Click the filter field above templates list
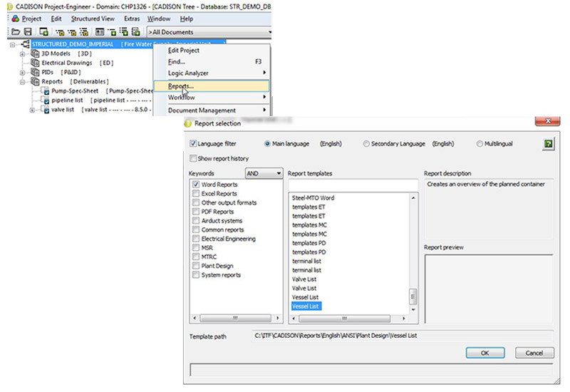This screenshot has height=392, width=570. point(353,185)
